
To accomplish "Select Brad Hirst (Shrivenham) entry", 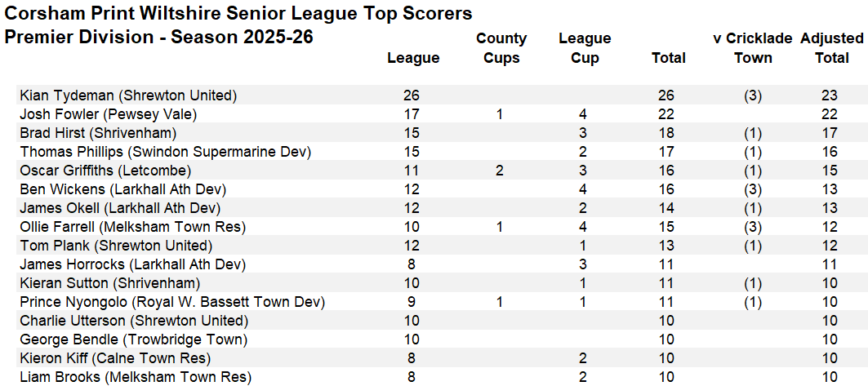I will tap(98, 133).
